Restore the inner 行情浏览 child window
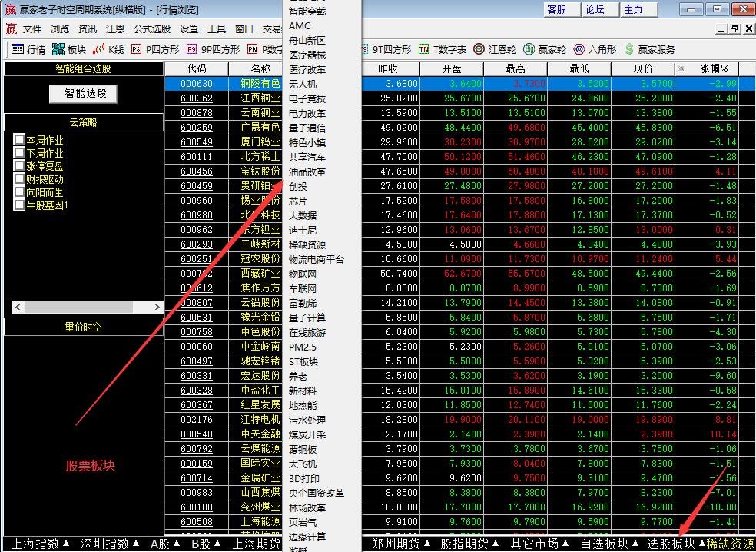 734,29
